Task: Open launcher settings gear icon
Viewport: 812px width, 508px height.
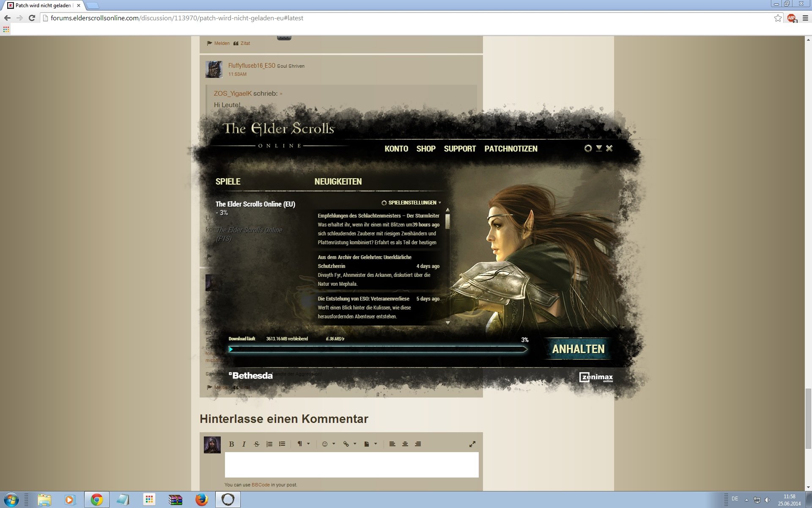Action: pos(588,148)
